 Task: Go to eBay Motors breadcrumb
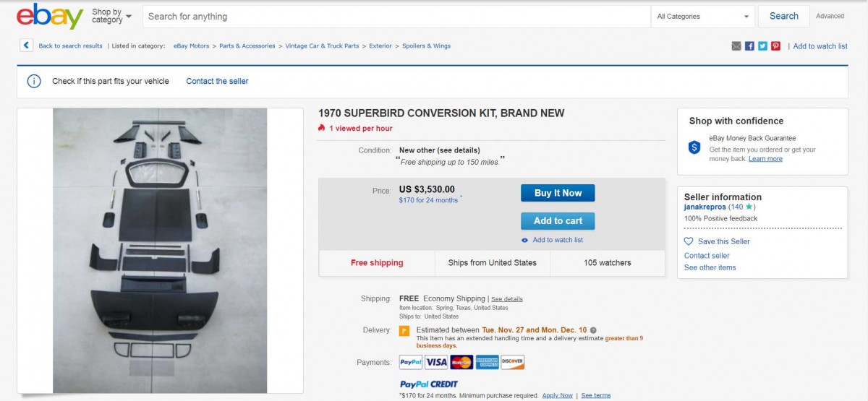coord(191,46)
